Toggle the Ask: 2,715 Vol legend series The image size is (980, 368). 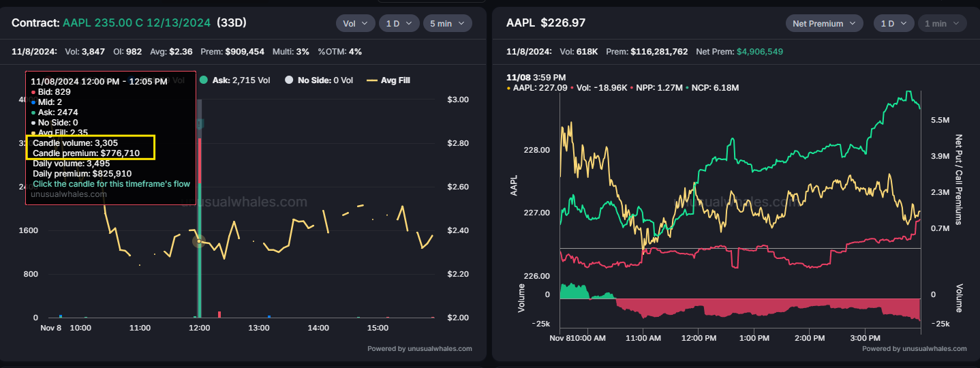(x=235, y=80)
